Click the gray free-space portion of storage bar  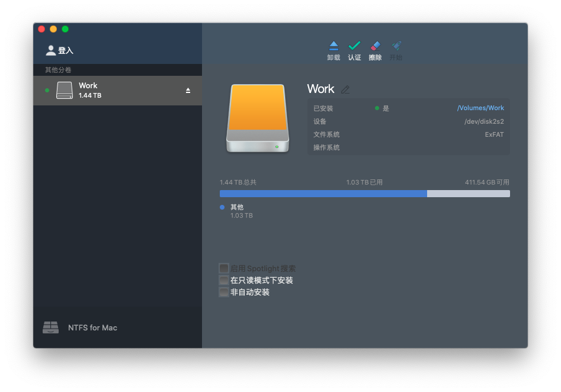pos(468,194)
